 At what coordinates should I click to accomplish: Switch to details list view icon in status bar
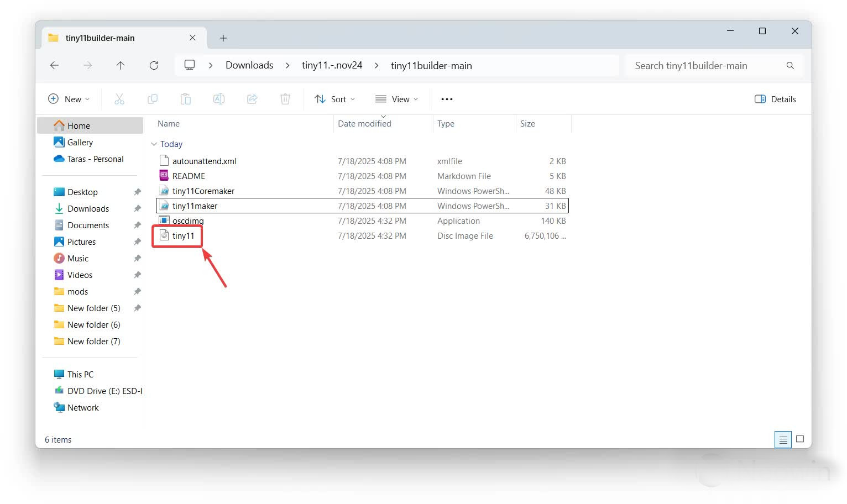coord(783,440)
